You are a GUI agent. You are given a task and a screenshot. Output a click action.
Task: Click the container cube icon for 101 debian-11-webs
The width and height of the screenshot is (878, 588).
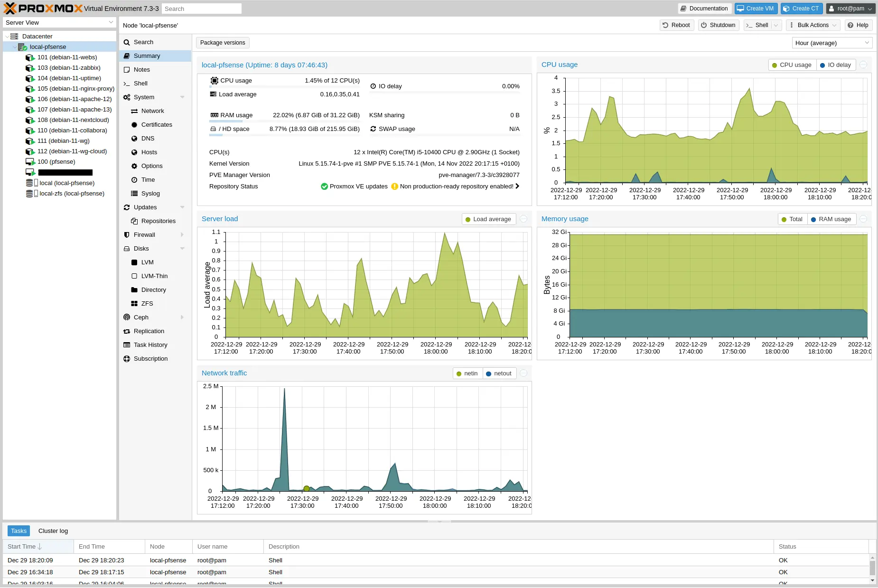tap(30, 57)
